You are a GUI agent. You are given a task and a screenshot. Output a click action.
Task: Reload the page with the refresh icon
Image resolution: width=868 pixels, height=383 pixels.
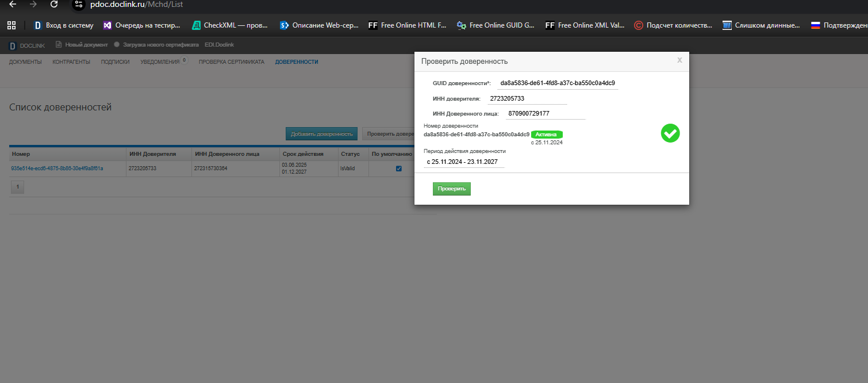click(x=54, y=4)
